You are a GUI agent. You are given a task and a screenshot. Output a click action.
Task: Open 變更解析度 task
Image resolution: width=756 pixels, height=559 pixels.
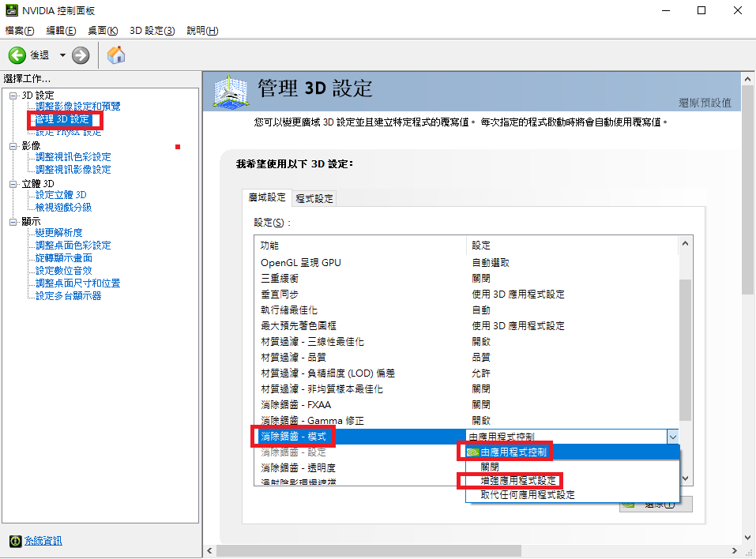click(x=58, y=233)
